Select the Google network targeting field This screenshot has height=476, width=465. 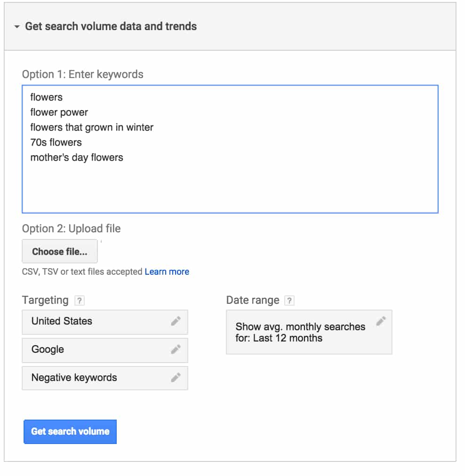pos(105,350)
